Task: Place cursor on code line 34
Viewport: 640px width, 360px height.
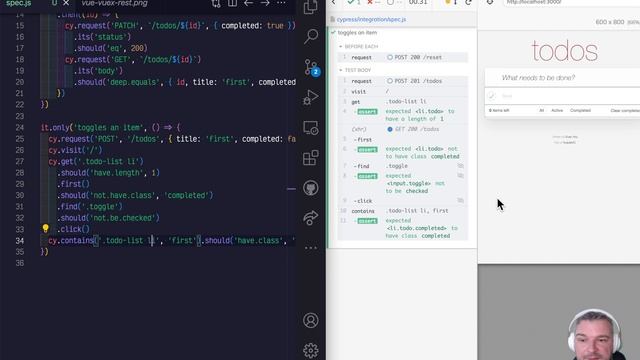Action: 171,240
